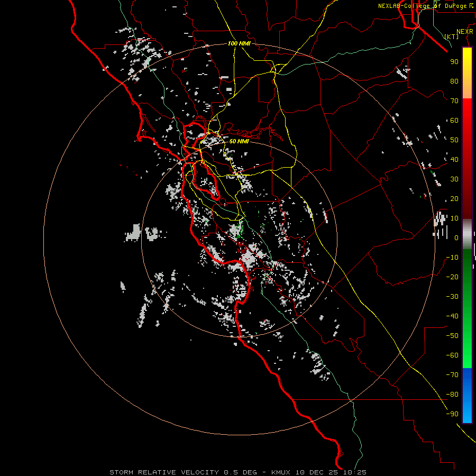Click the positive 10 scale label
The width and height of the screenshot is (476, 476).
[454, 218]
